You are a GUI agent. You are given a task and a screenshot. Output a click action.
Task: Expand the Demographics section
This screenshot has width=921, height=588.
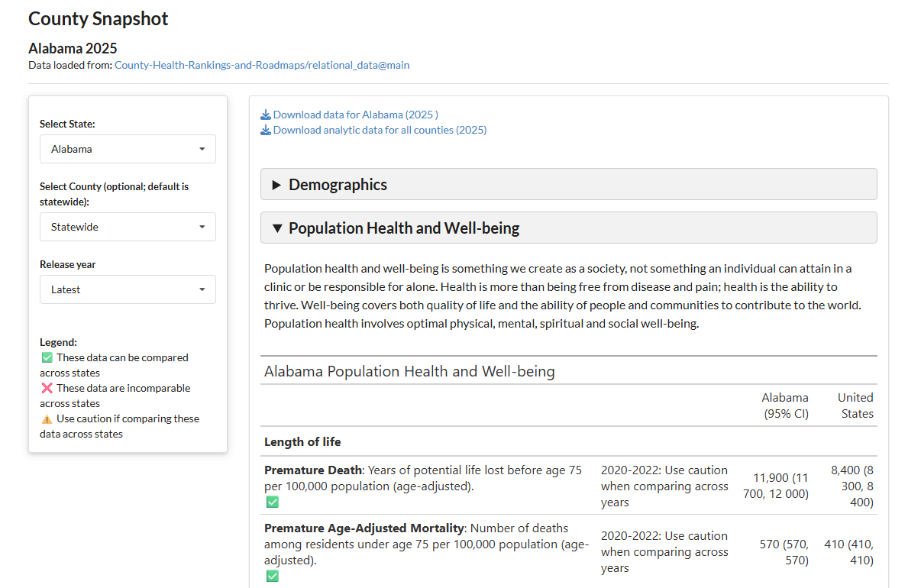pos(338,185)
